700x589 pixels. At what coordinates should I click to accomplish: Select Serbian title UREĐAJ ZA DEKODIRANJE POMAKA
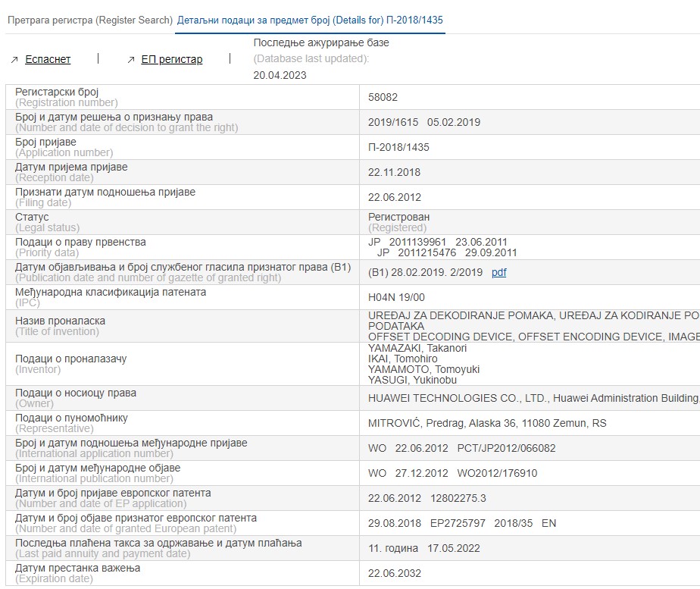click(461, 315)
